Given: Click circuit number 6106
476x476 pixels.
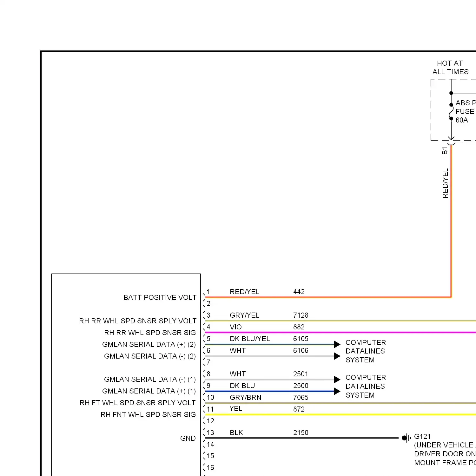Looking at the screenshot, I should [x=301, y=350].
